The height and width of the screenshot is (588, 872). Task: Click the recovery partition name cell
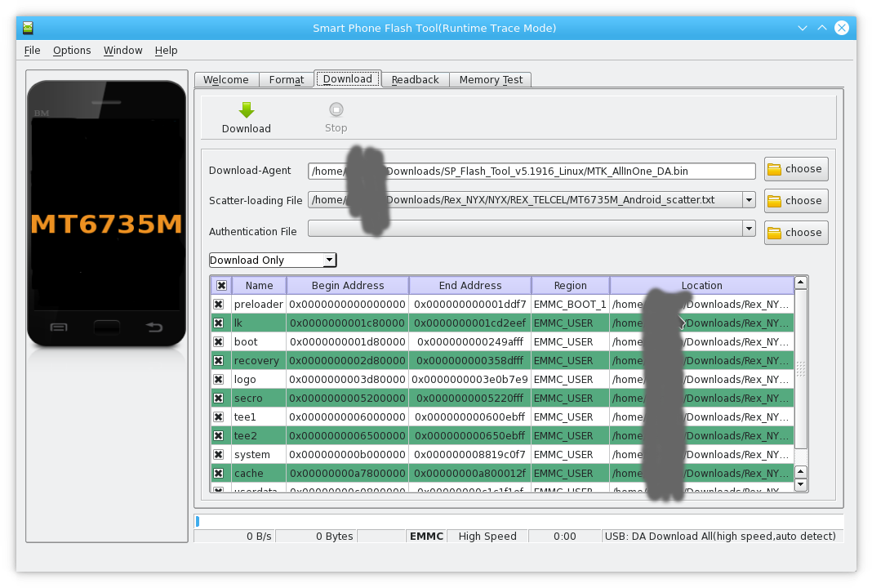(x=259, y=360)
